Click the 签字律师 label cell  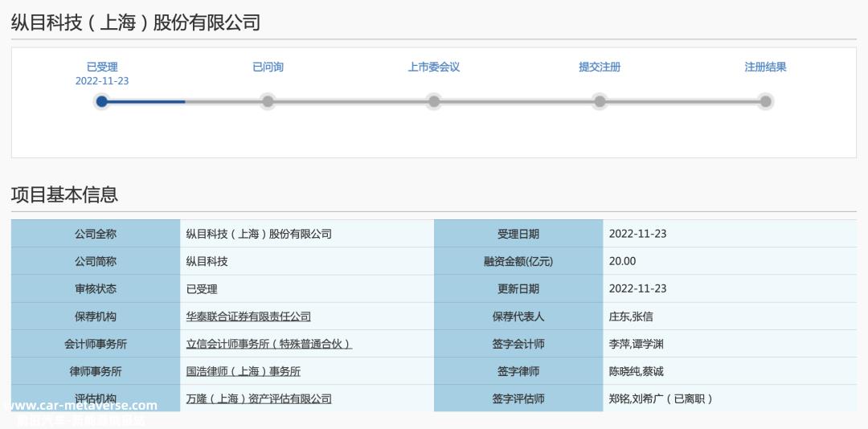[x=518, y=371]
